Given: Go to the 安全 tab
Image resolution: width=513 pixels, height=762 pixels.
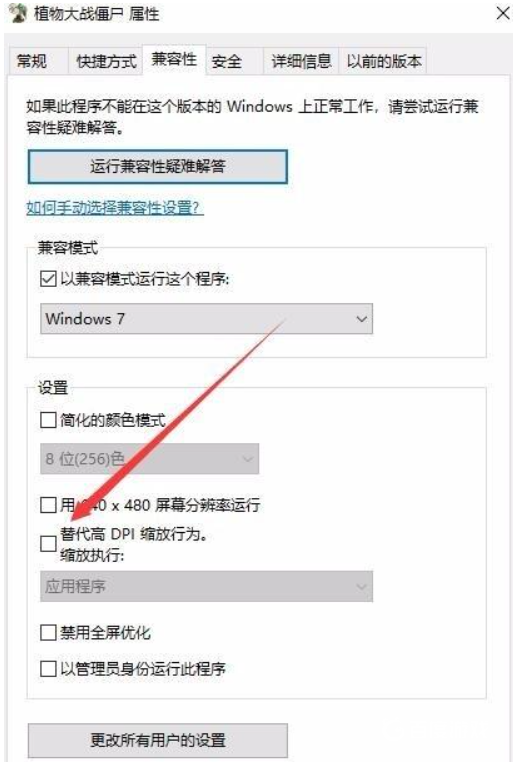Looking at the screenshot, I should pos(226,61).
